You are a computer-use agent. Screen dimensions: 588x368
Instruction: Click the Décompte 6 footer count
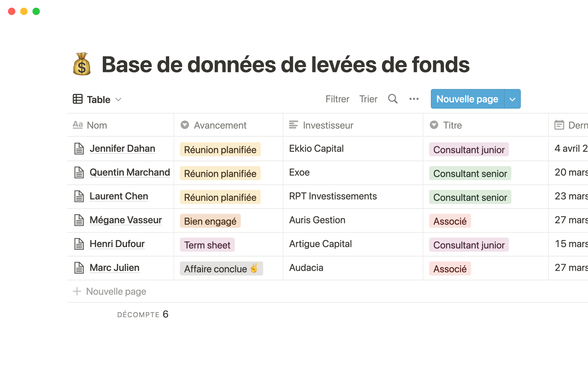click(x=143, y=314)
